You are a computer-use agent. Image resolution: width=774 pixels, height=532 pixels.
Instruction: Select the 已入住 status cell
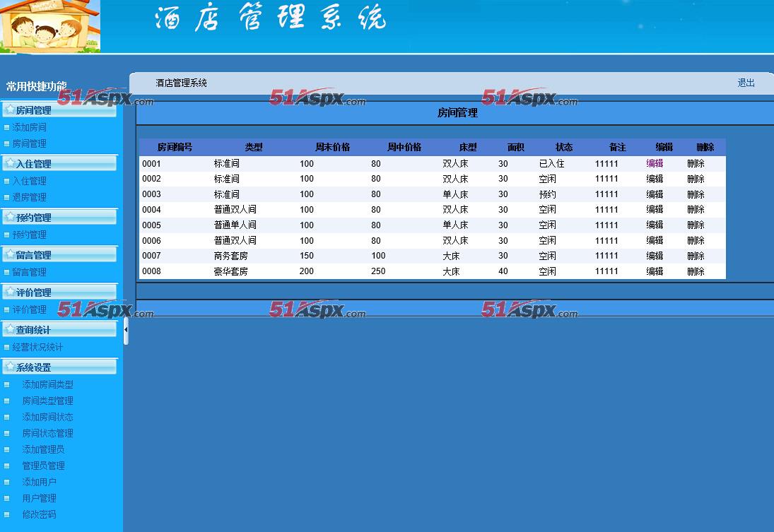(x=552, y=163)
